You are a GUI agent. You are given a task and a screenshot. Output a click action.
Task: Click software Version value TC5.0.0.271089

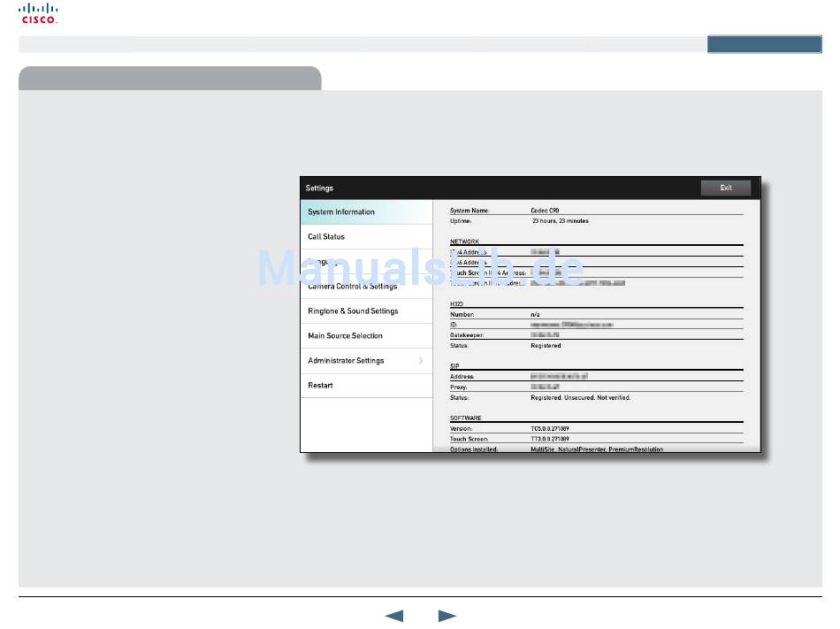[550, 428]
